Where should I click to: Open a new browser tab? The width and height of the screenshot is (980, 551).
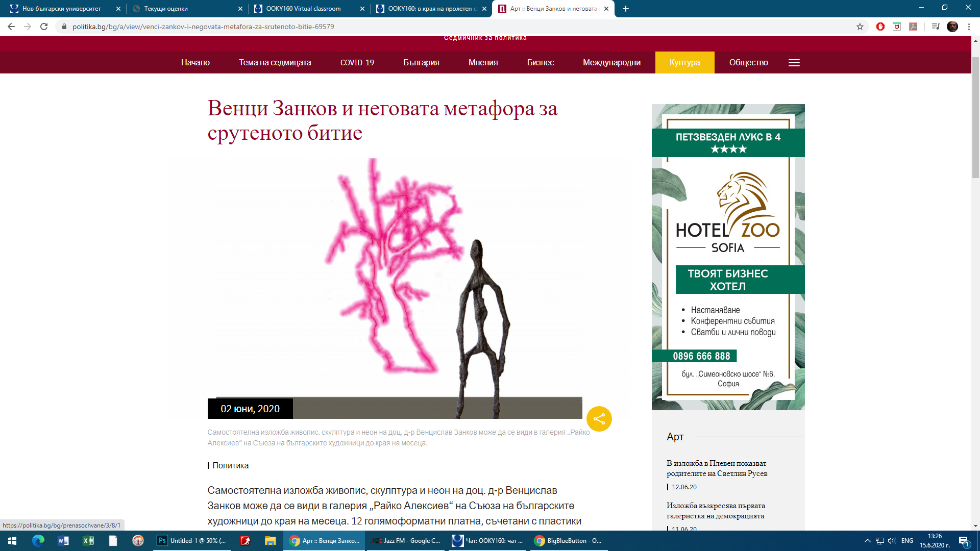click(x=626, y=9)
